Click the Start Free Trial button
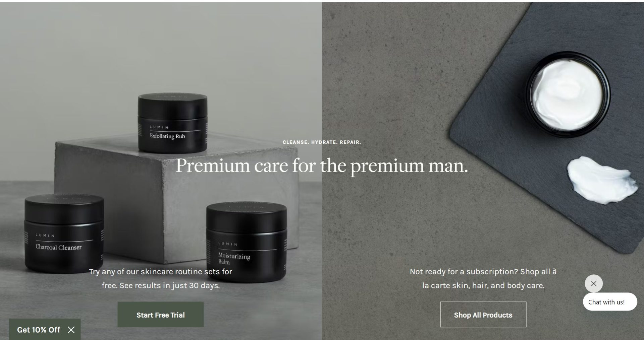The width and height of the screenshot is (644, 340). click(x=160, y=315)
